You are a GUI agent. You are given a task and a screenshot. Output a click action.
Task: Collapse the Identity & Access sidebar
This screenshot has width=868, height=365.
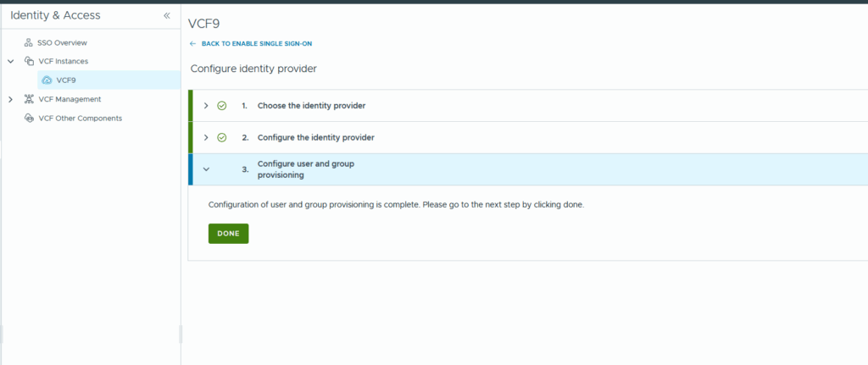click(x=166, y=16)
